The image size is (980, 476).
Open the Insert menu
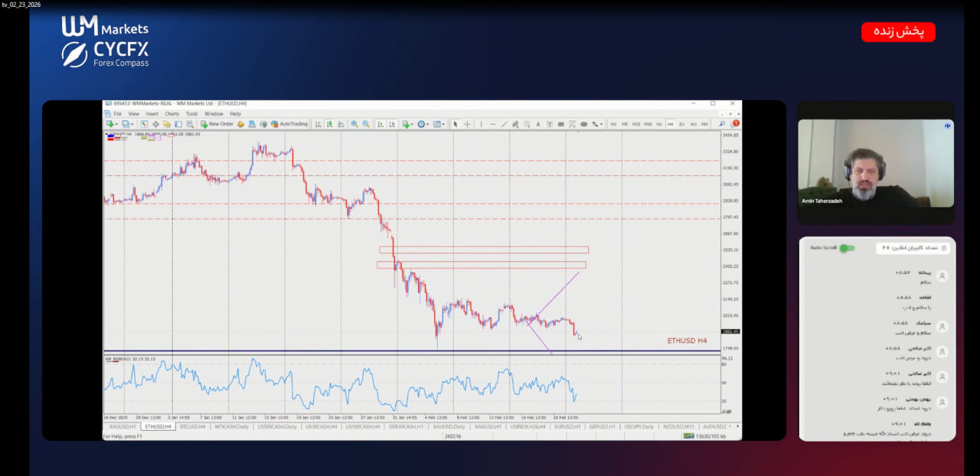point(152,113)
